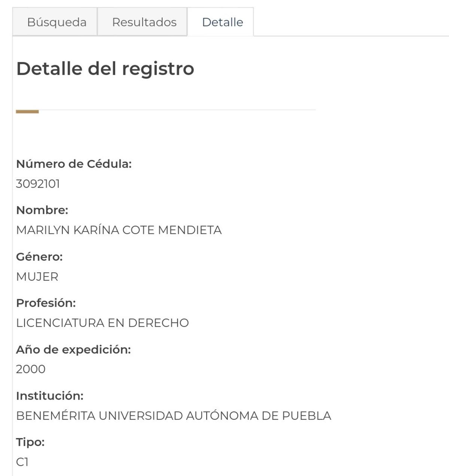
Task: Switch to the Búsqueda tab
Action: point(56,22)
